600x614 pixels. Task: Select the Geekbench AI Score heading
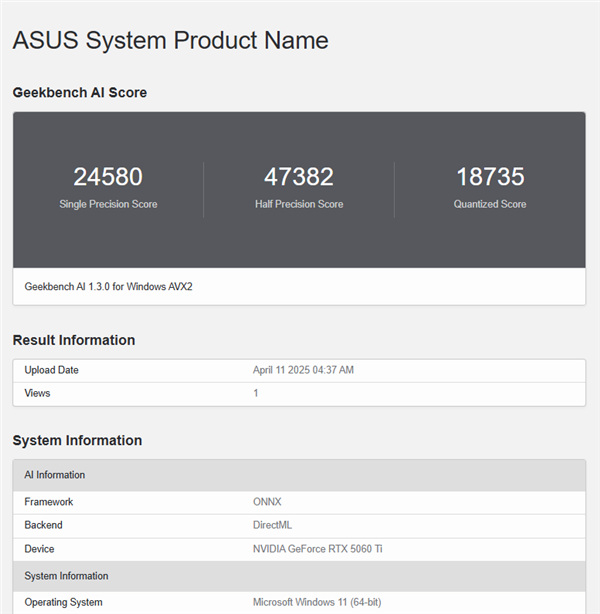(80, 92)
